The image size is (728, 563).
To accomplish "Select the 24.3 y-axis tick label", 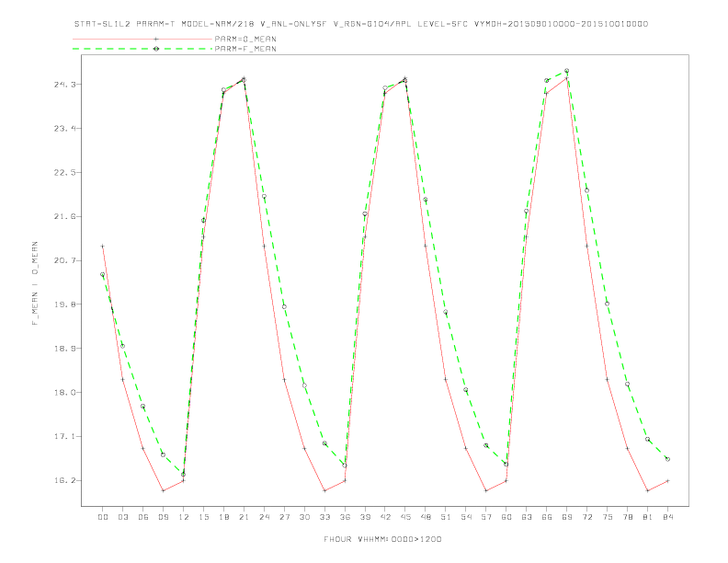I will pos(63,85).
